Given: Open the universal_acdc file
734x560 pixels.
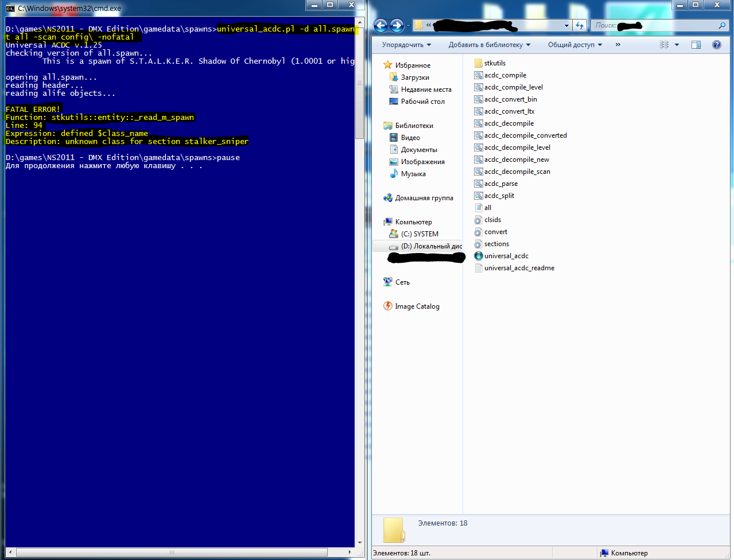Looking at the screenshot, I should tap(506, 256).
